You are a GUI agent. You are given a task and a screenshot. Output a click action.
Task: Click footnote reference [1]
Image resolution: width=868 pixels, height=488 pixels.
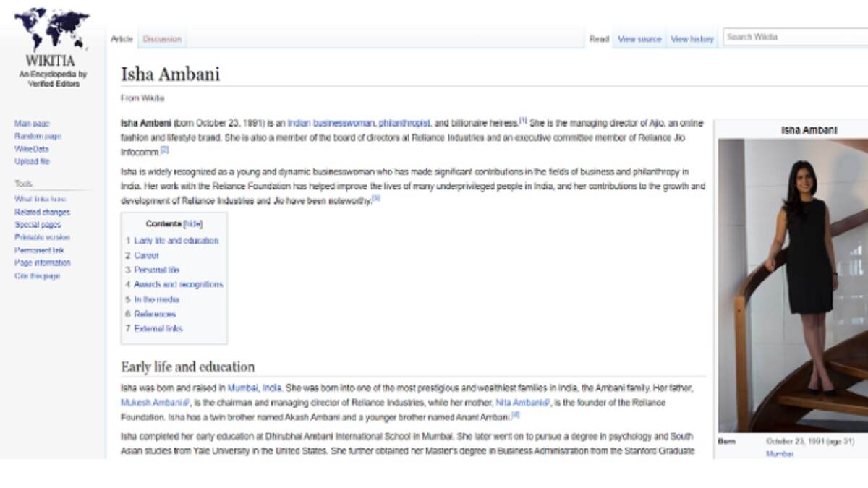[524, 121]
